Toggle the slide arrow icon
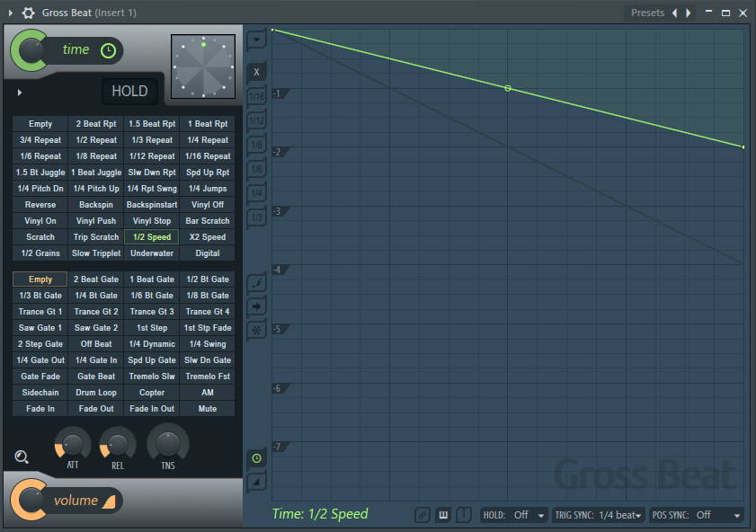756x532 pixels. [x=256, y=306]
